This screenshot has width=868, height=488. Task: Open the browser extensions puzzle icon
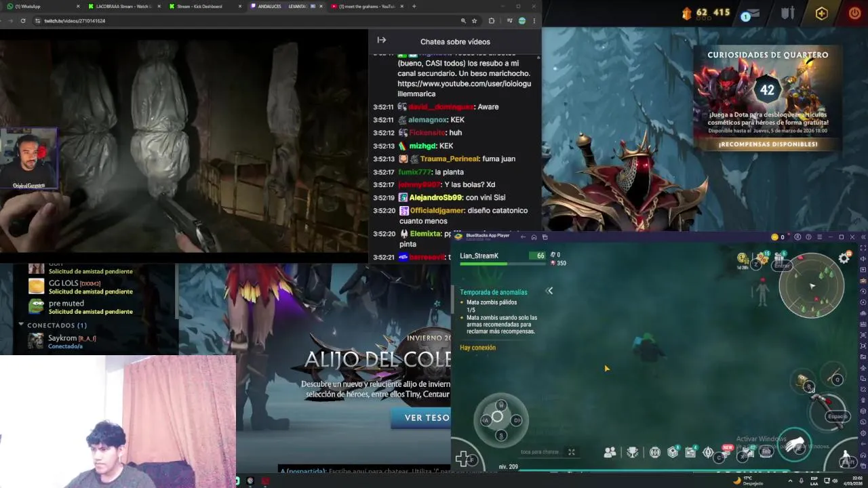tap(492, 21)
